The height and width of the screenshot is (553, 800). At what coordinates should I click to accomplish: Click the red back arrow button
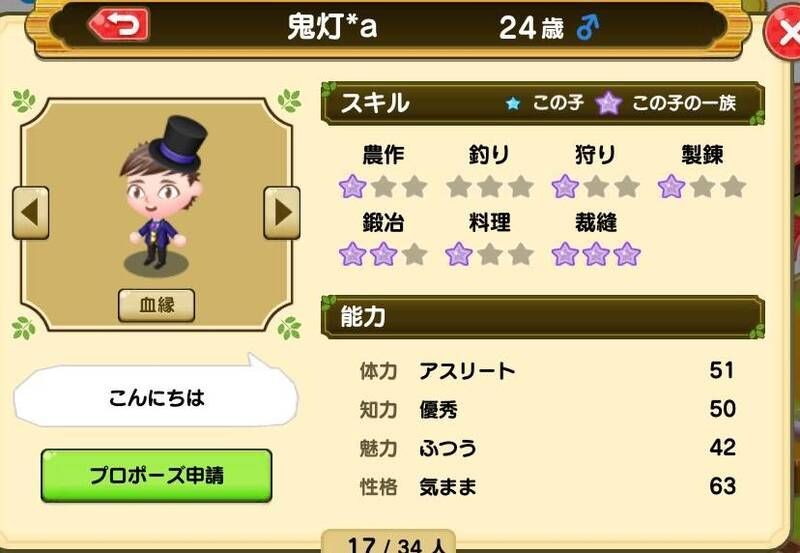118,24
